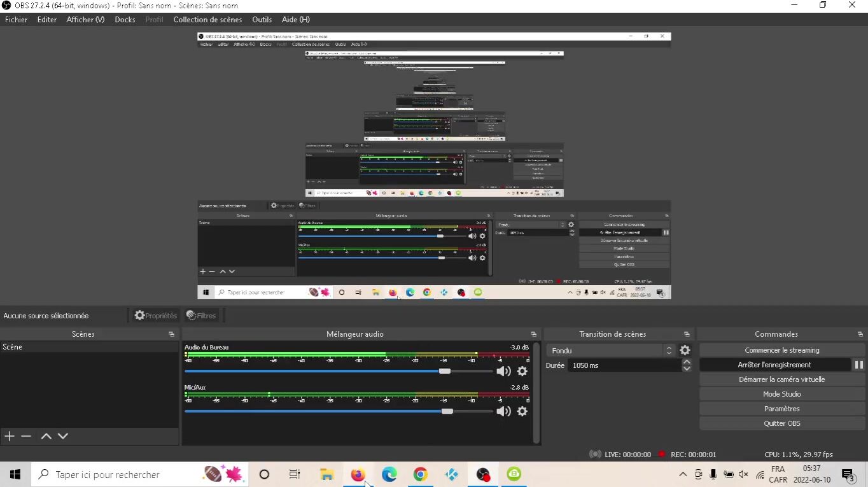Click Commencer le streaming button
The width and height of the screenshot is (868, 487).
(781, 350)
